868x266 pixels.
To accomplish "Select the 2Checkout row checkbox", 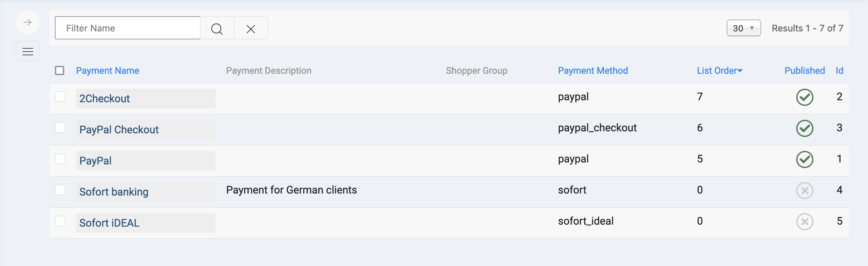I will 60,97.
